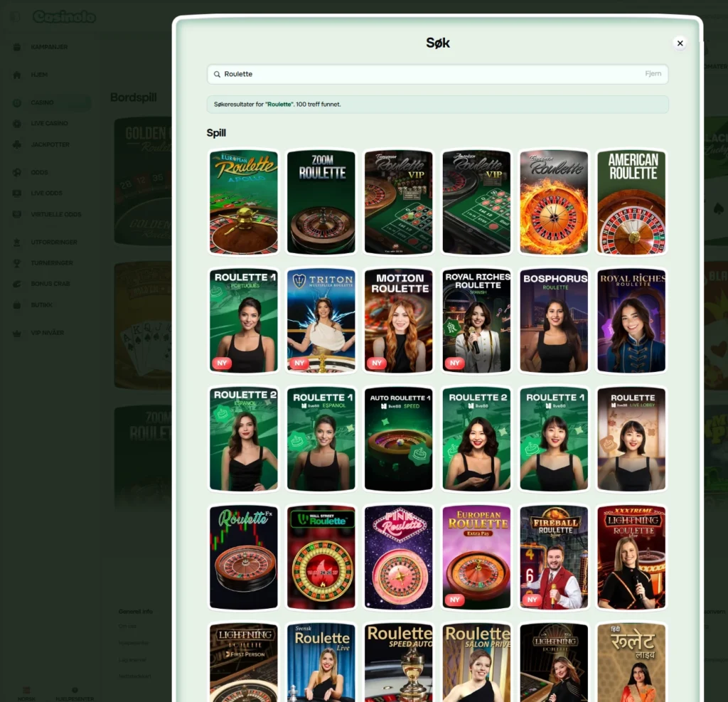The image size is (728, 702).
Task: Toggle the sidebar collapse icon
Action: (x=15, y=17)
